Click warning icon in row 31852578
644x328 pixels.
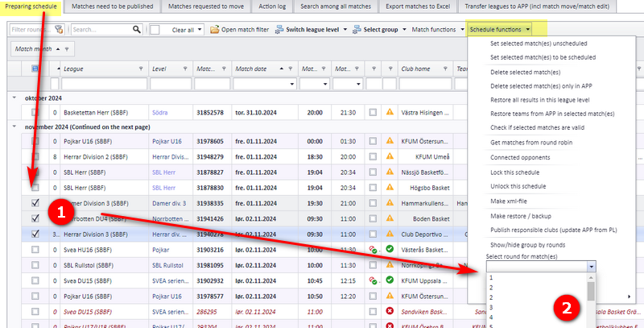click(390, 112)
